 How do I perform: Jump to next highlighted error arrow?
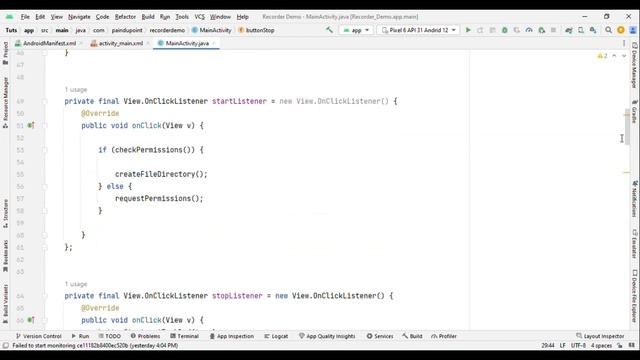tap(624, 56)
